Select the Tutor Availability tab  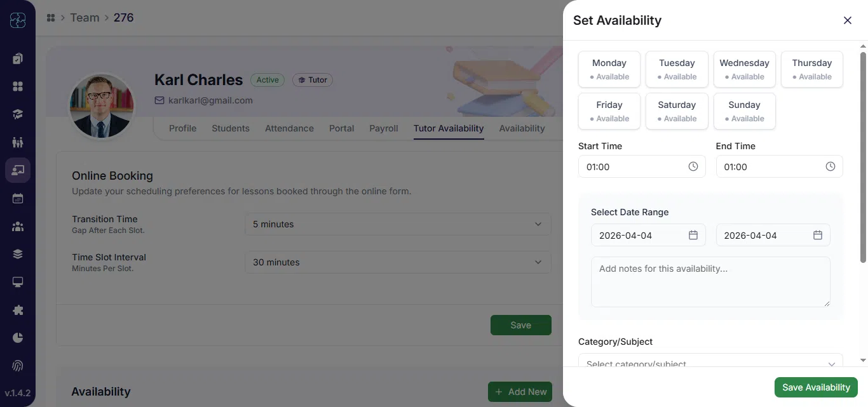click(449, 128)
